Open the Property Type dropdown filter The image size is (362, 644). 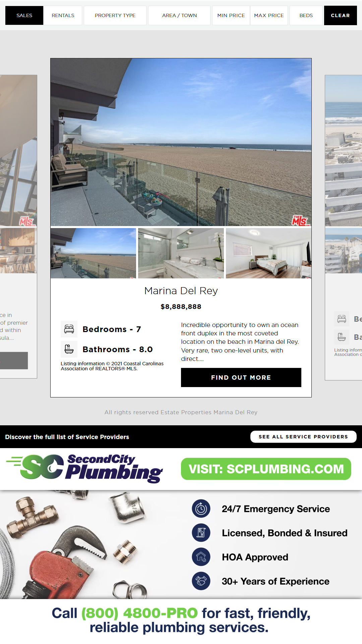pos(115,15)
